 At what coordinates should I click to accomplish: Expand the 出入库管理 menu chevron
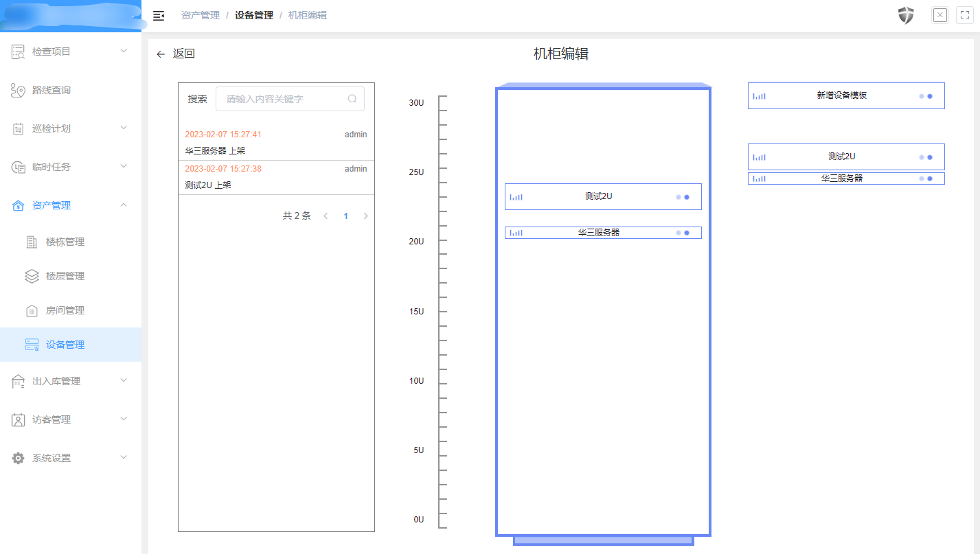coord(124,380)
